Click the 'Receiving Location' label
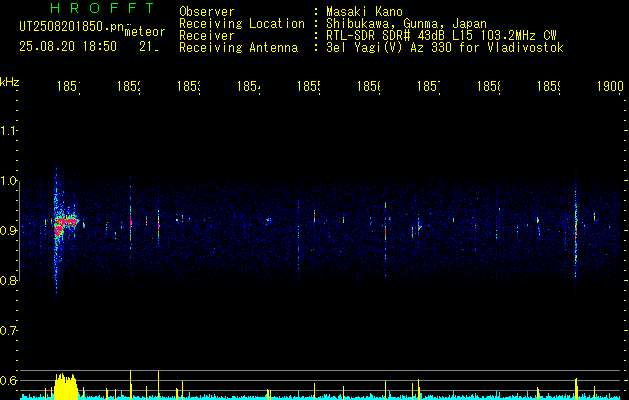Screen dimensions: 629x400 tap(242, 24)
